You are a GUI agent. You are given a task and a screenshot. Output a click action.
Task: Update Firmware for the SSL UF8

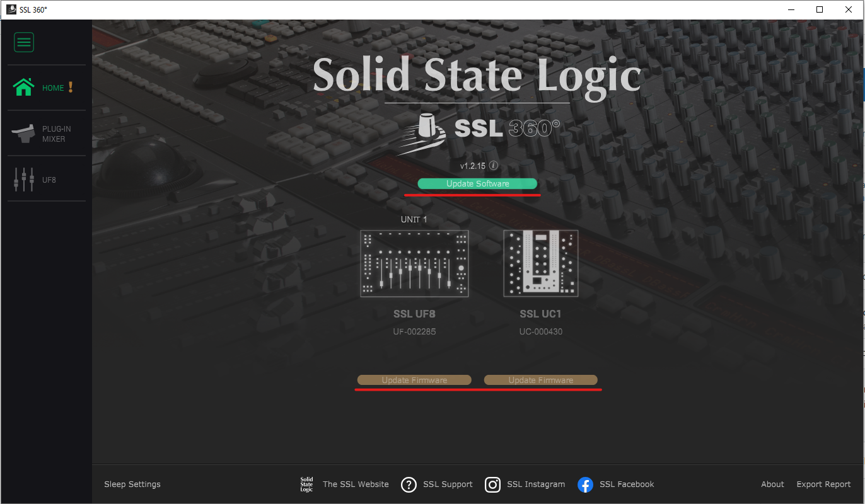click(x=414, y=380)
